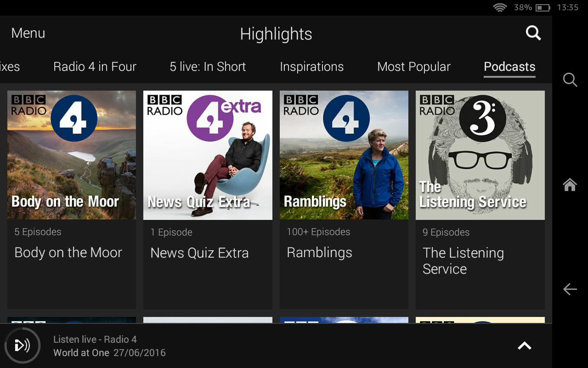Select the partially visible tab ending 'ixes'
The width and height of the screenshot is (588, 368).
tap(10, 67)
